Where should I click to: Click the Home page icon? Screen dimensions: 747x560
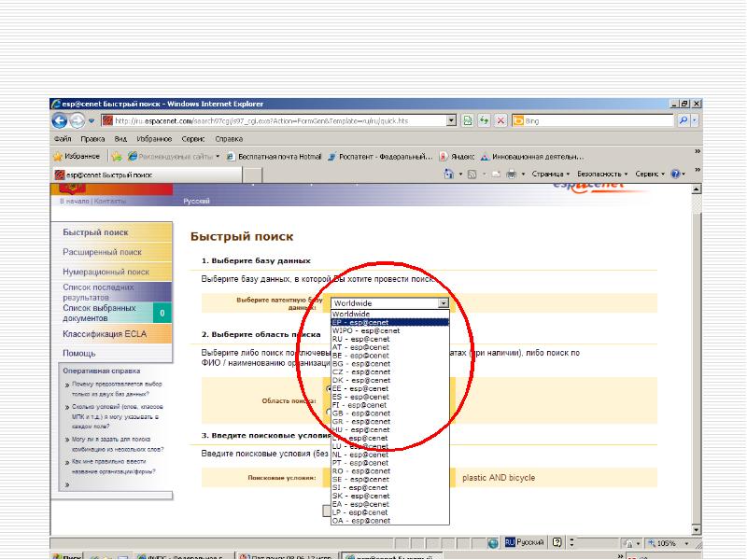tap(449, 175)
